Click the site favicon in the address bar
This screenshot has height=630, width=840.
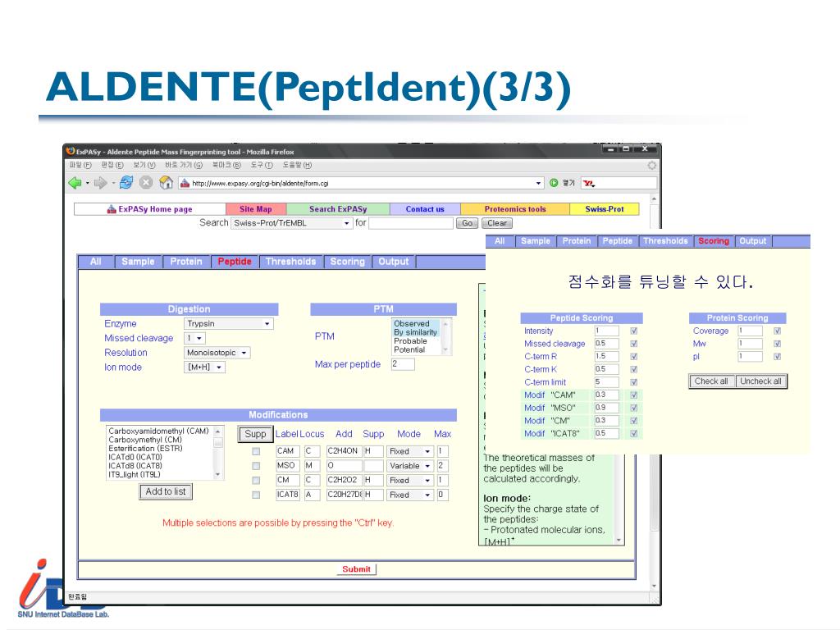point(185,183)
